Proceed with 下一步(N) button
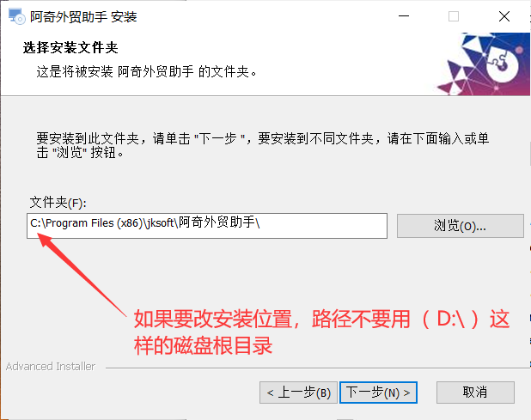The image size is (531, 420). point(378,393)
